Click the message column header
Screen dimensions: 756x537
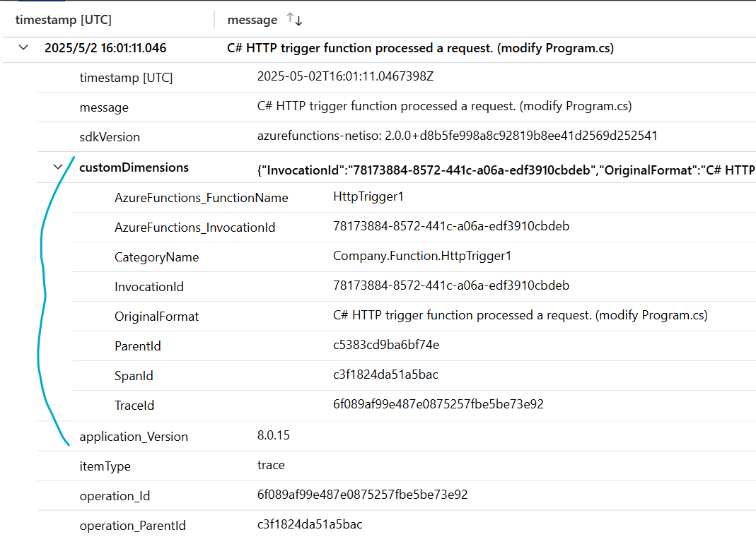pos(252,20)
